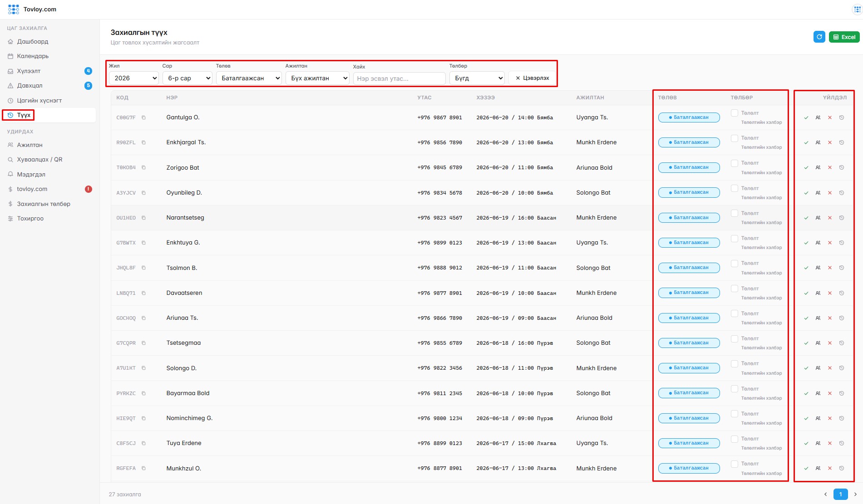Copy booking code JHQL8F with copy icon
Viewport: 863px width, 504px height.
[x=143, y=268]
